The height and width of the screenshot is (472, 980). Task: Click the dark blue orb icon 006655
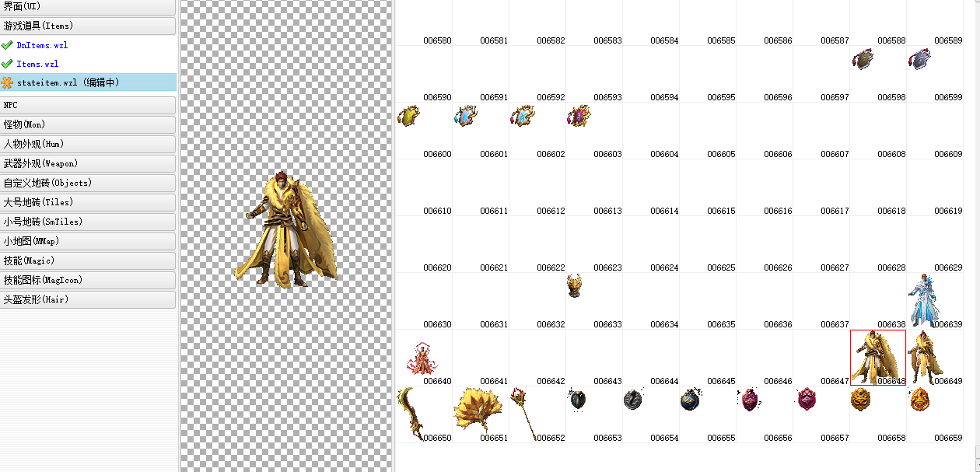click(x=690, y=400)
